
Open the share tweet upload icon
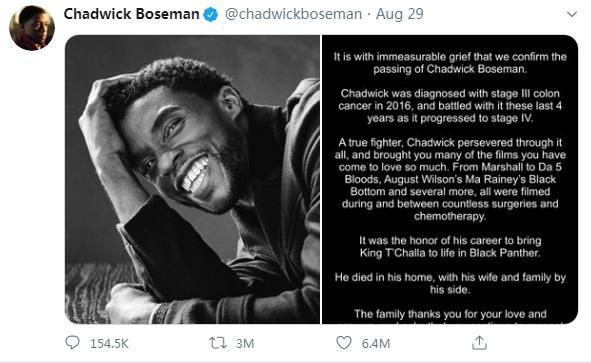click(x=479, y=343)
